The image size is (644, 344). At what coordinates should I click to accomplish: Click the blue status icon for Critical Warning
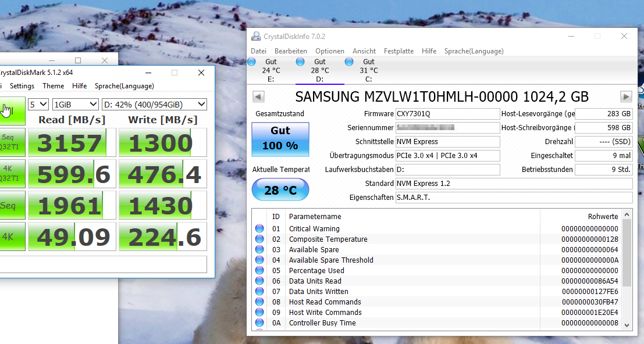coord(259,228)
